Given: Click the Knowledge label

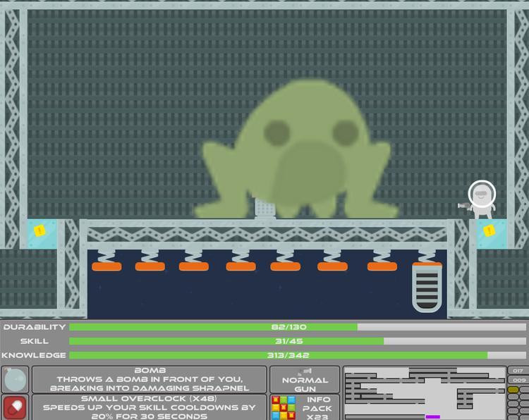Looking at the screenshot, I should click(x=33, y=355).
